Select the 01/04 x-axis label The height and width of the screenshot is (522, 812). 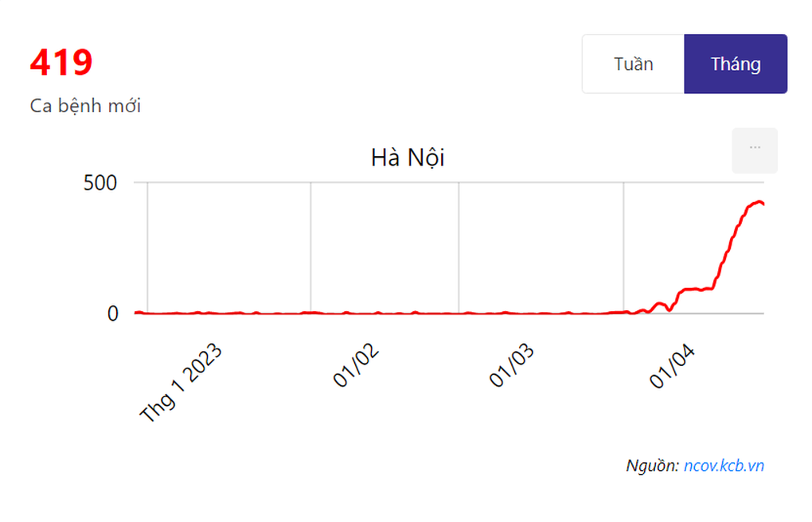(x=672, y=365)
